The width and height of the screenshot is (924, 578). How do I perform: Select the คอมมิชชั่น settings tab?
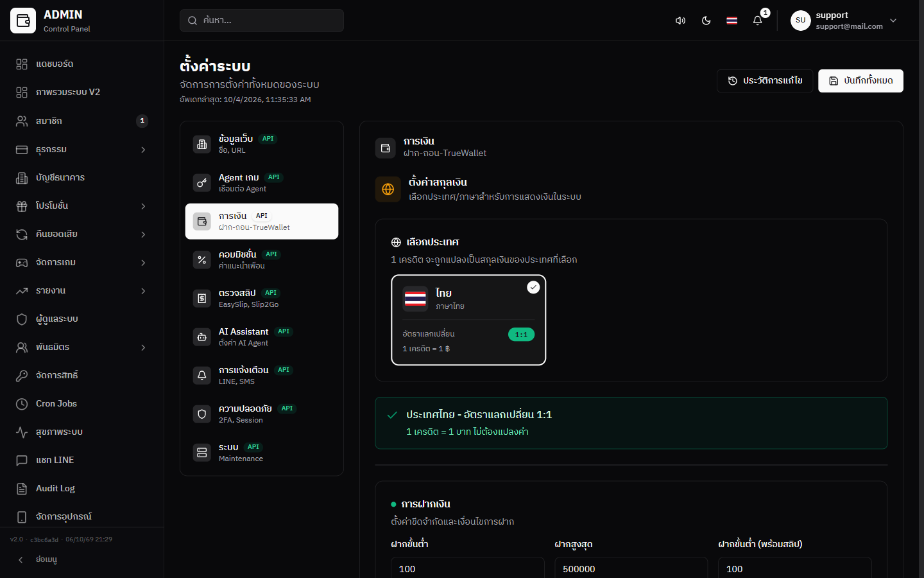pyautogui.click(x=262, y=260)
